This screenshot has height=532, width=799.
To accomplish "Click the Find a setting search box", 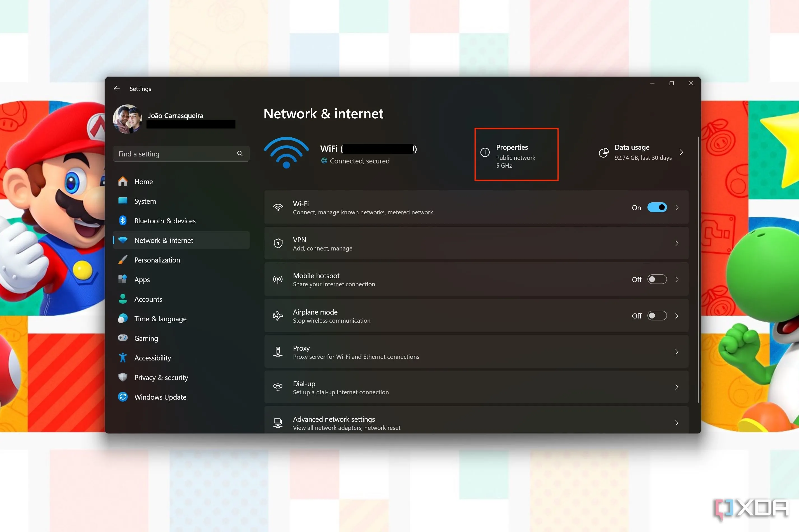I will pyautogui.click(x=176, y=154).
